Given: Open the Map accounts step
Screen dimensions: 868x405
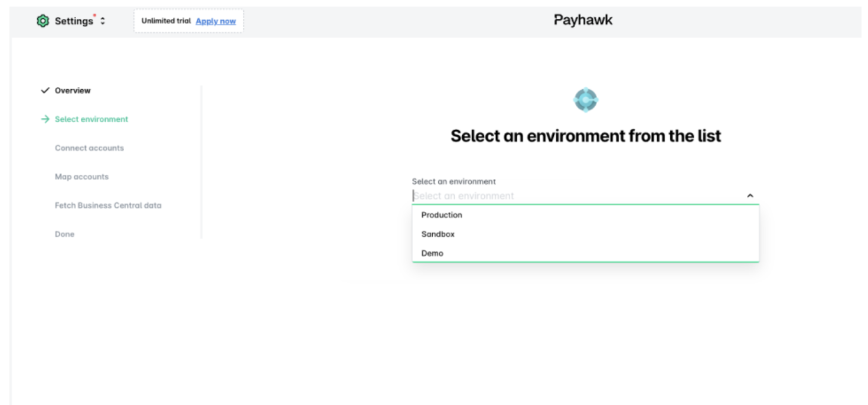Looking at the screenshot, I should click(x=81, y=177).
